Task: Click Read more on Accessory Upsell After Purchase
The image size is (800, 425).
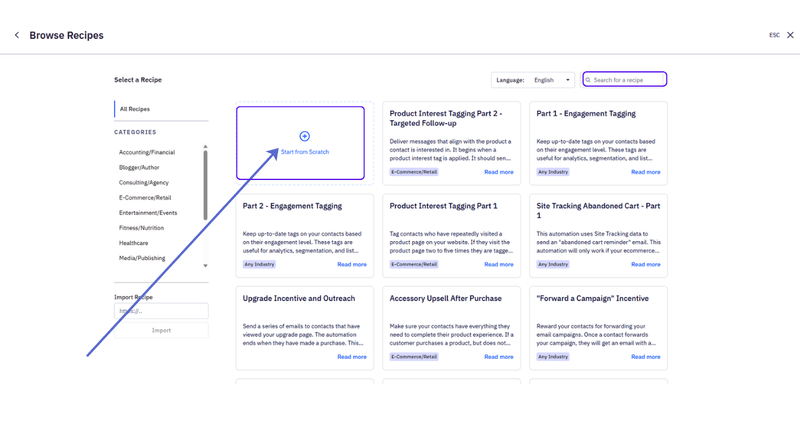Action: coord(498,357)
